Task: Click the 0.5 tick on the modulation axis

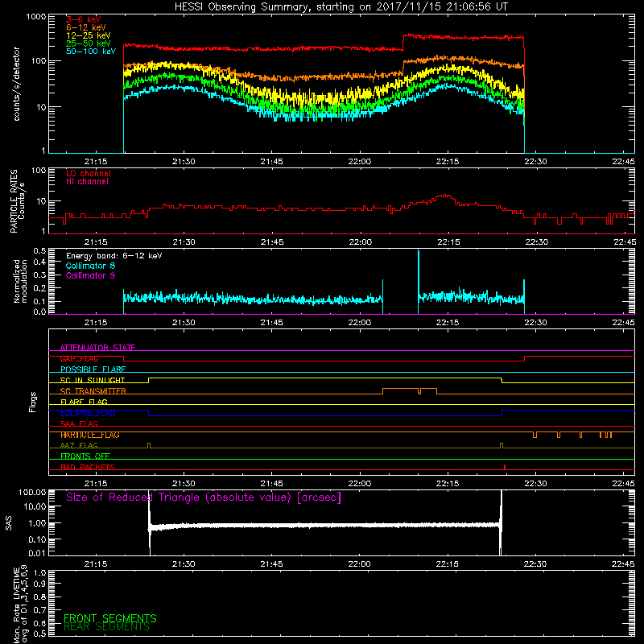Action: coord(39,251)
